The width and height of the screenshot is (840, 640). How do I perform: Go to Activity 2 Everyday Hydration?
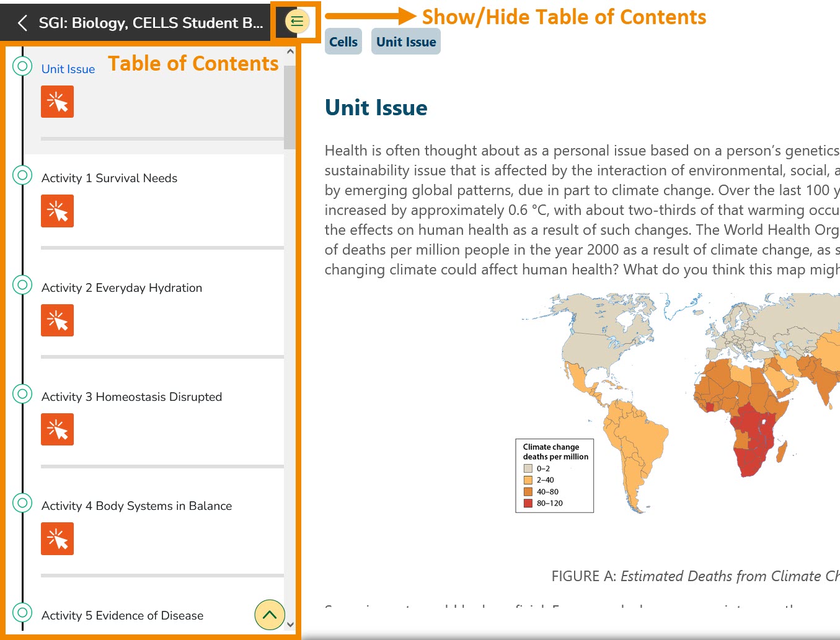[x=122, y=288]
